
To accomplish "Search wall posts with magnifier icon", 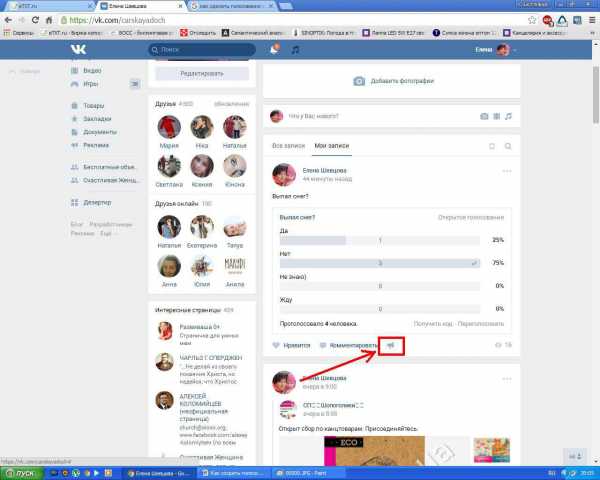I will pos(508,146).
